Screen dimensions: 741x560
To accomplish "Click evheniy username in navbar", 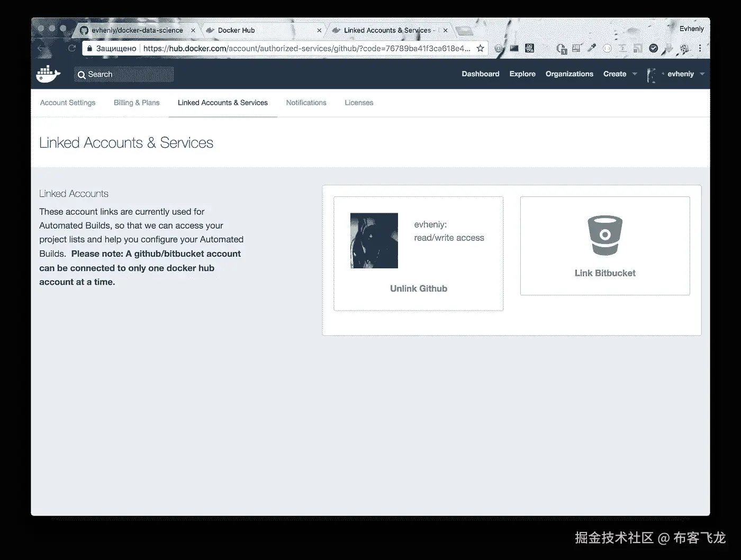I will point(681,74).
